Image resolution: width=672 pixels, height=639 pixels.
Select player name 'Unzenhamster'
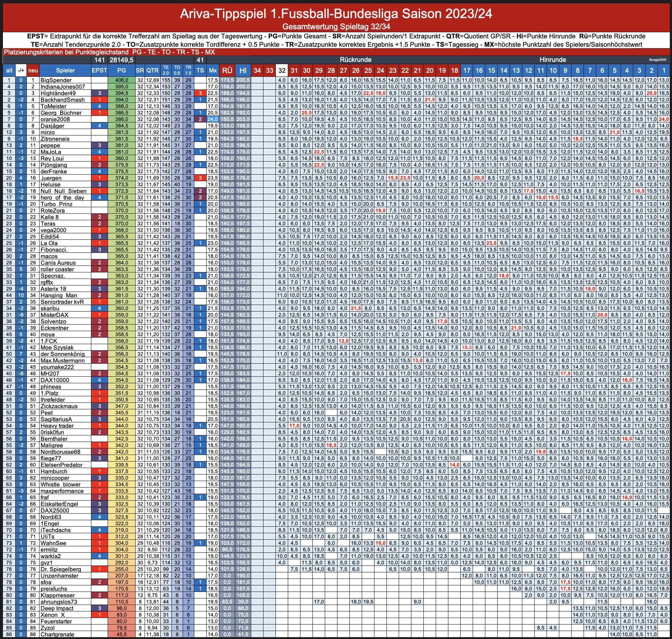(59, 576)
